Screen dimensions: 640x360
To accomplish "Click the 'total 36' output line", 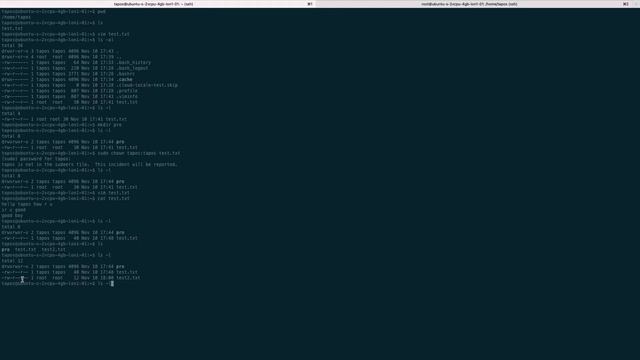I will coord(12,46).
